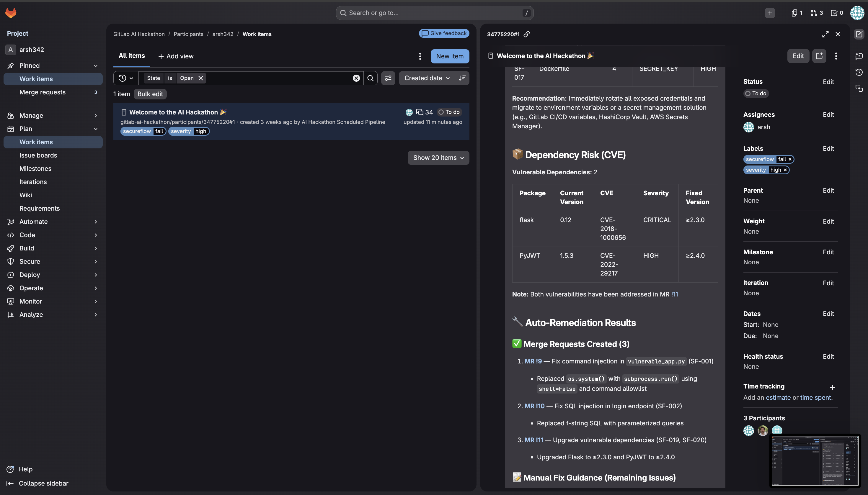Select the All items tab

(132, 56)
